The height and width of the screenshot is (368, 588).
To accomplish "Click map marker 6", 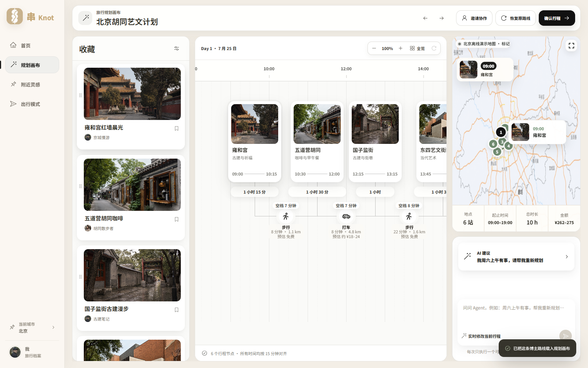I will pyautogui.click(x=493, y=144).
